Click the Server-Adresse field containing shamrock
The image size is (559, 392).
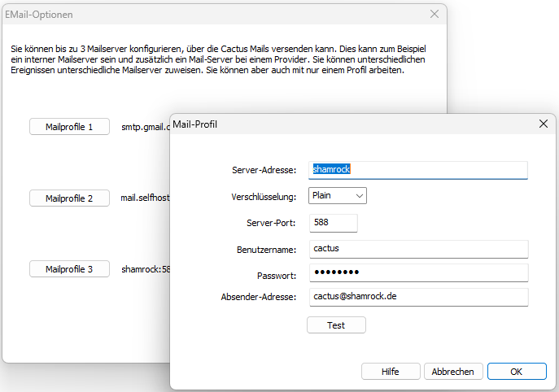click(417, 170)
